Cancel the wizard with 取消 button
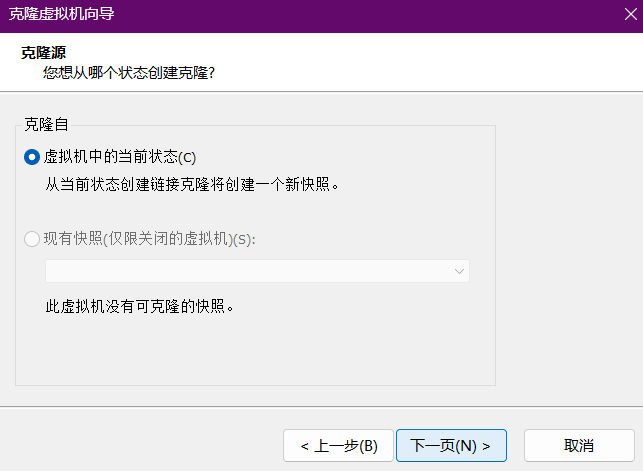 click(x=579, y=446)
